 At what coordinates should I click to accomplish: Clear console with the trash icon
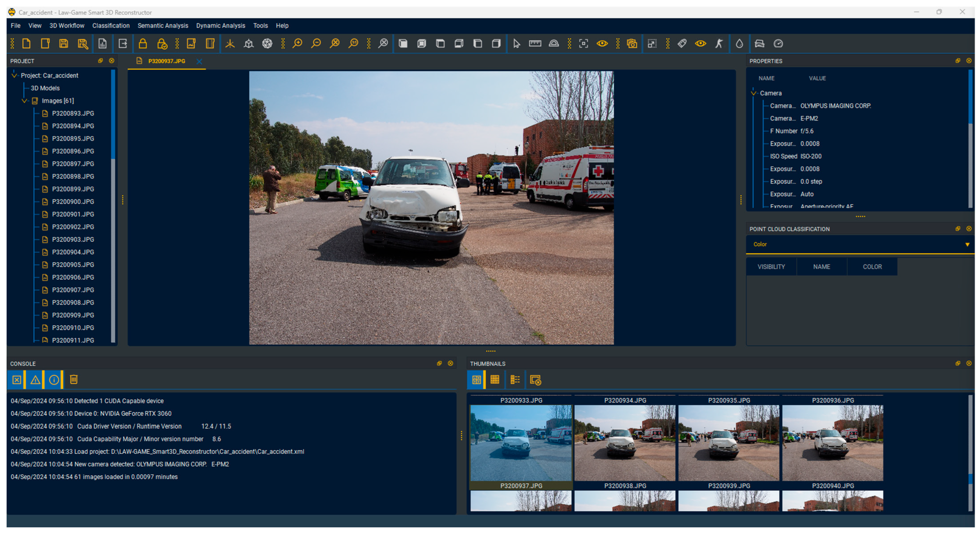(74, 379)
